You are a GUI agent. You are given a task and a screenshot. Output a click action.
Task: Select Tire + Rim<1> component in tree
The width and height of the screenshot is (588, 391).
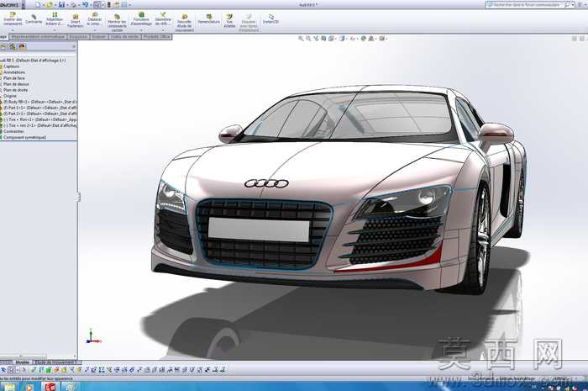click(39, 119)
